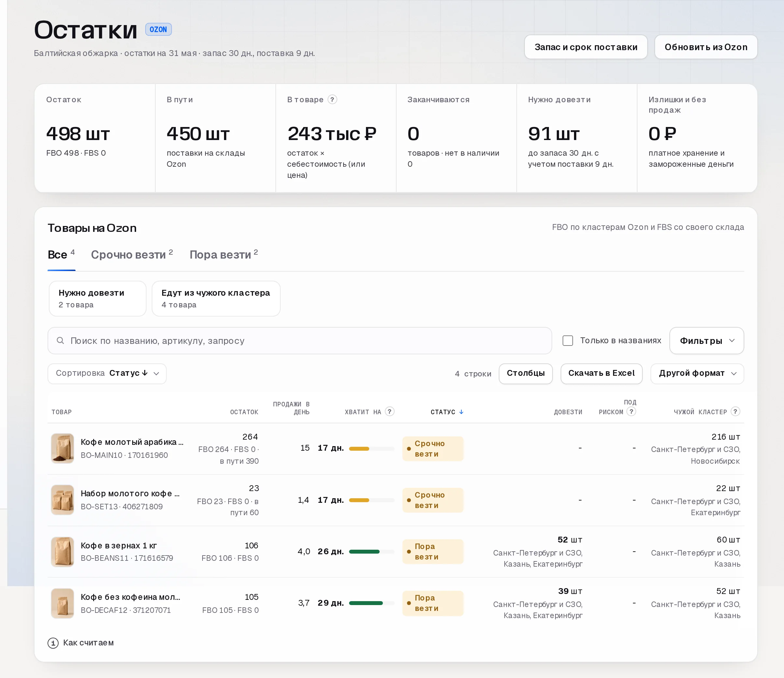Click the search magnifier icon

pos(60,341)
